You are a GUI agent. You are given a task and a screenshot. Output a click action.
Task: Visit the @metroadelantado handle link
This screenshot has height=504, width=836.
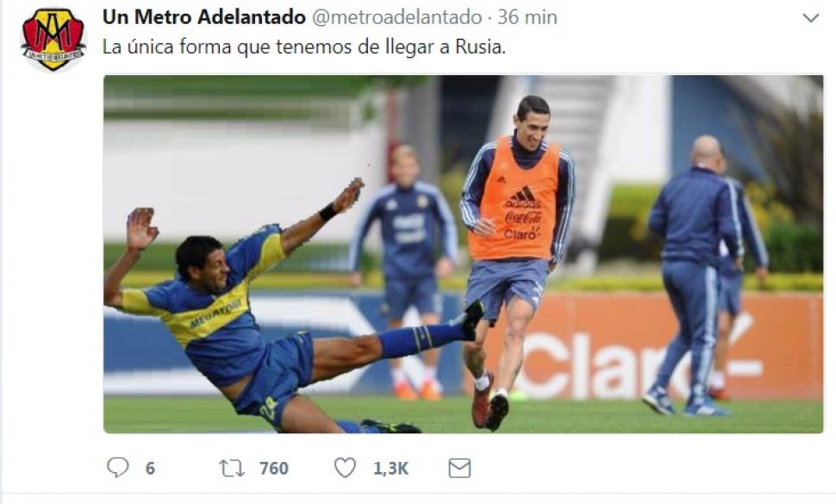tap(396, 17)
